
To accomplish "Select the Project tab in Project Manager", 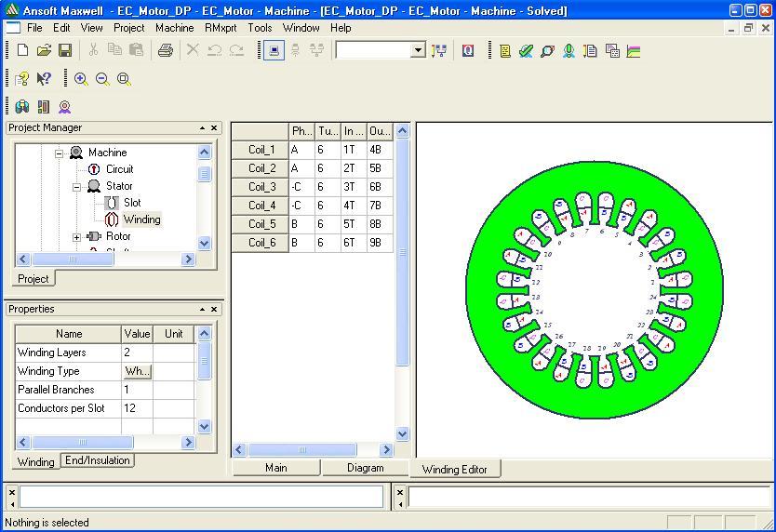I will 33,279.
